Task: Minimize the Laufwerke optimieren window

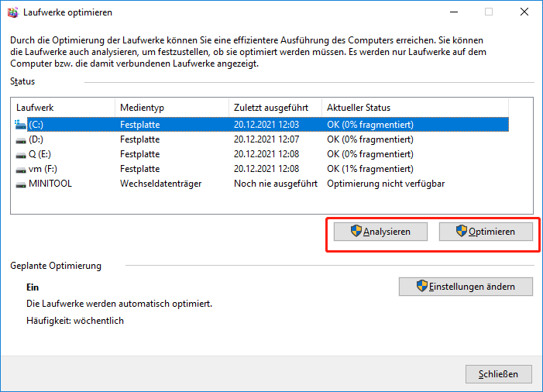Action: pos(452,12)
